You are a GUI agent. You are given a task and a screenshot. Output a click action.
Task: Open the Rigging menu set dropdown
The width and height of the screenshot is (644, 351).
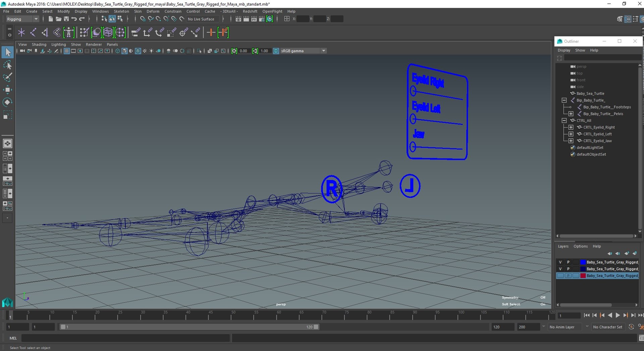click(x=22, y=19)
